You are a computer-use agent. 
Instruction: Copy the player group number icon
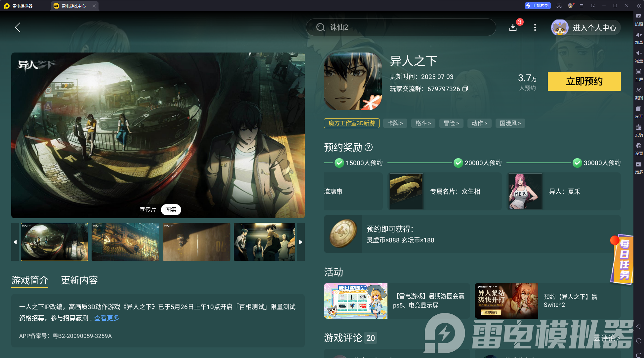click(x=465, y=89)
